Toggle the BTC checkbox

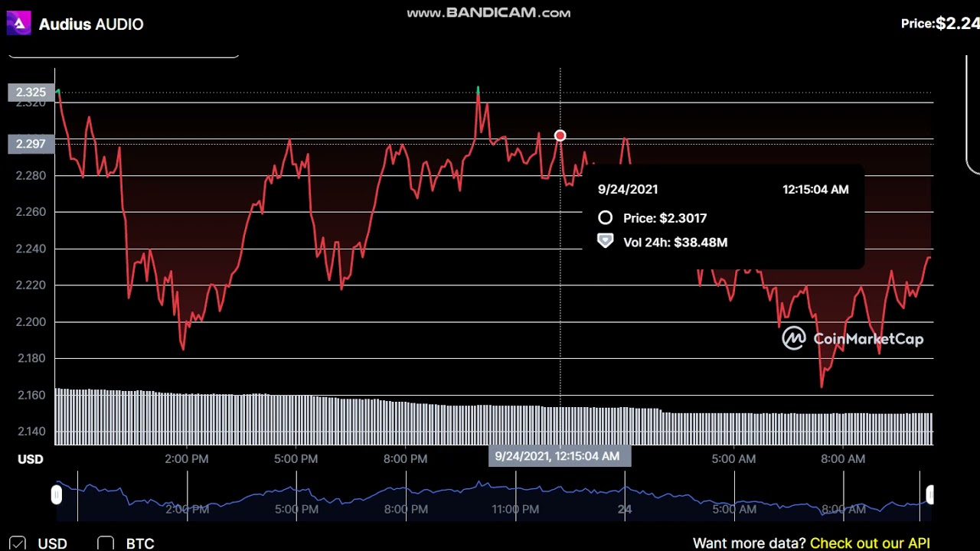tap(106, 543)
